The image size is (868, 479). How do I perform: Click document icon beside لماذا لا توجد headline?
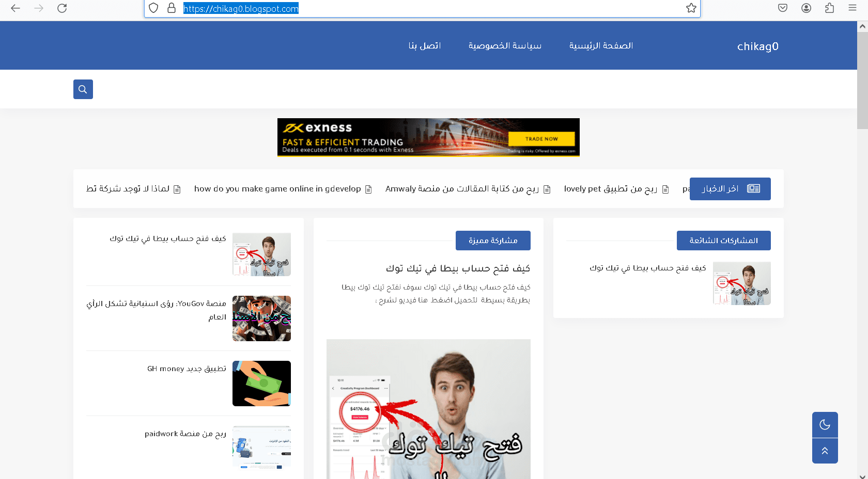click(x=177, y=189)
